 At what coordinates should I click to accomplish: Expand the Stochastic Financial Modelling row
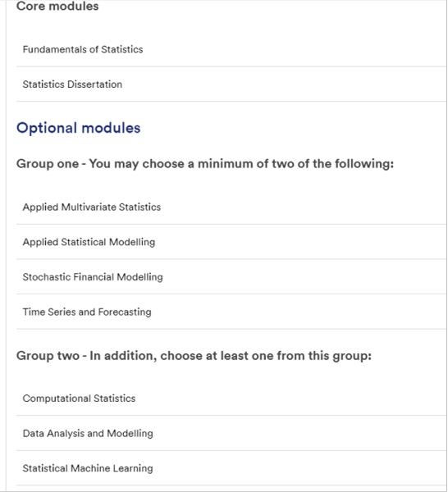(x=231, y=277)
